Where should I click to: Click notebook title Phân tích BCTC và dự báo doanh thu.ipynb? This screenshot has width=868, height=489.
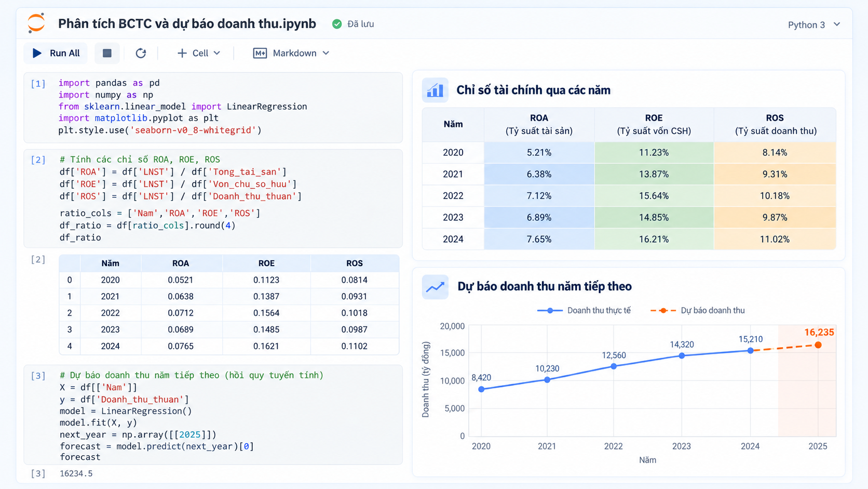click(x=187, y=23)
